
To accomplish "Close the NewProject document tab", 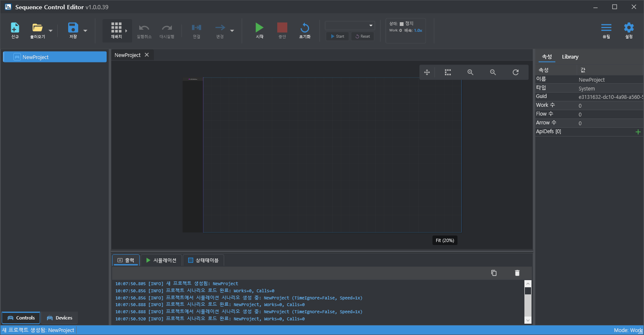I will coord(147,55).
